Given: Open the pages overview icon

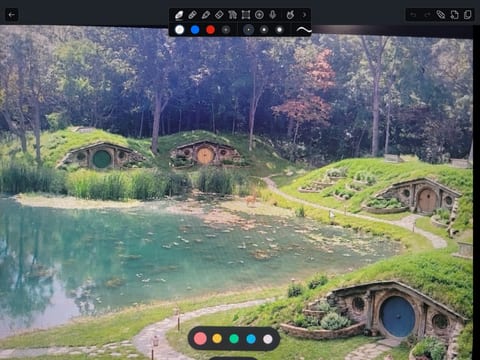Looking at the screenshot, I should click(x=468, y=15).
